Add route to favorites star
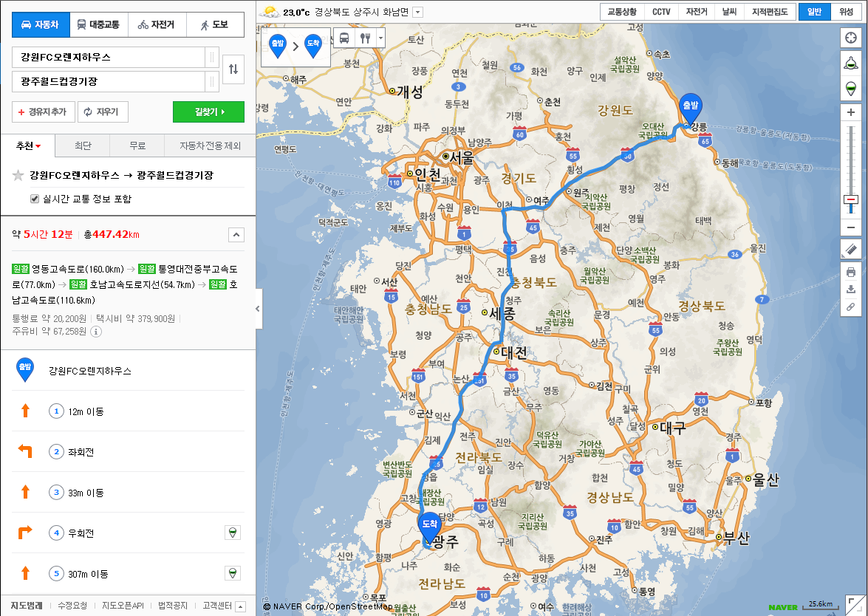The image size is (868, 616). 18,176
